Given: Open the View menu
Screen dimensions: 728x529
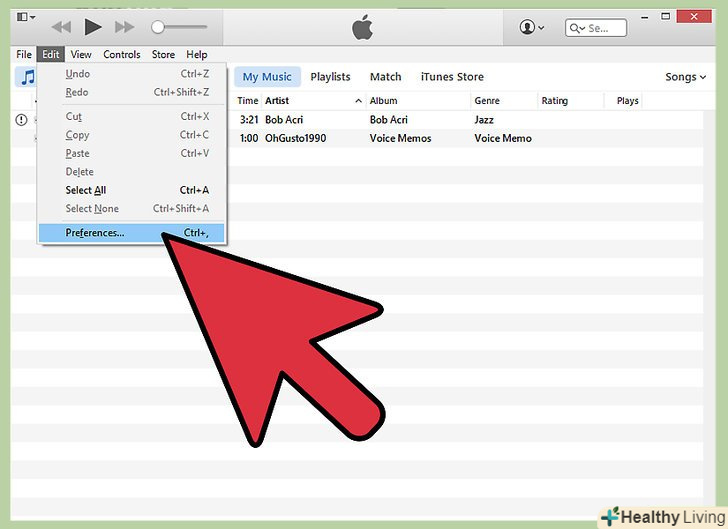Looking at the screenshot, I should click(81, 54).
